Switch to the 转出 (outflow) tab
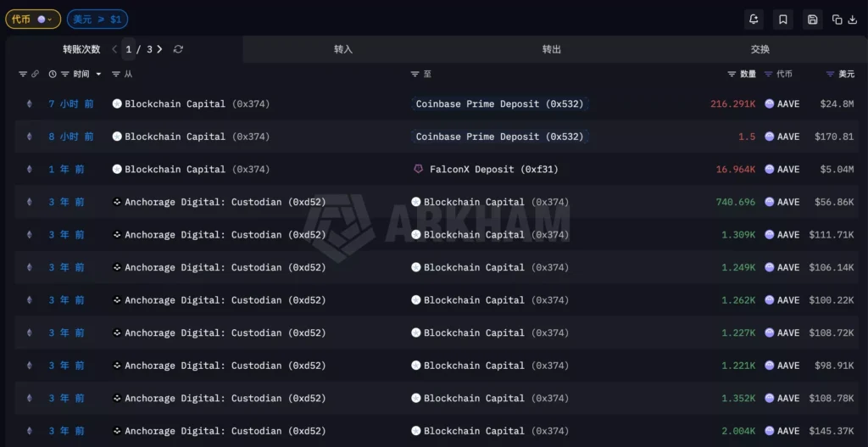 tap(552, 49)
